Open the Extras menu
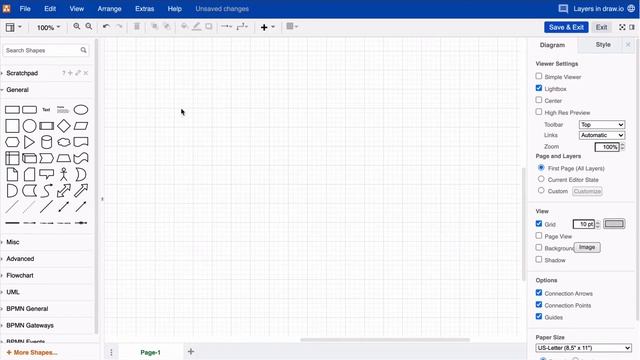Screen dimensions: 640x360 144,9
